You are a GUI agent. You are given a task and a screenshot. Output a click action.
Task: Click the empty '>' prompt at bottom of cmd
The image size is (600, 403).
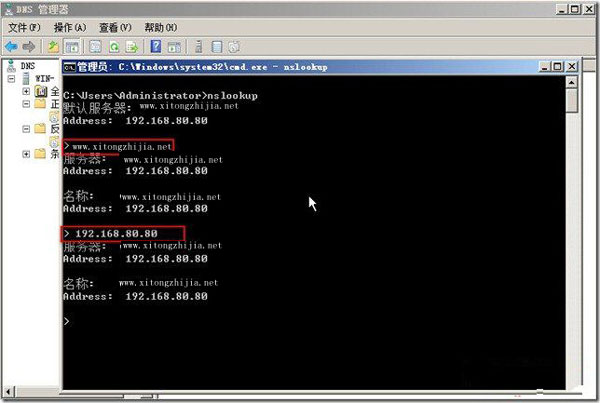coord(67,321)
